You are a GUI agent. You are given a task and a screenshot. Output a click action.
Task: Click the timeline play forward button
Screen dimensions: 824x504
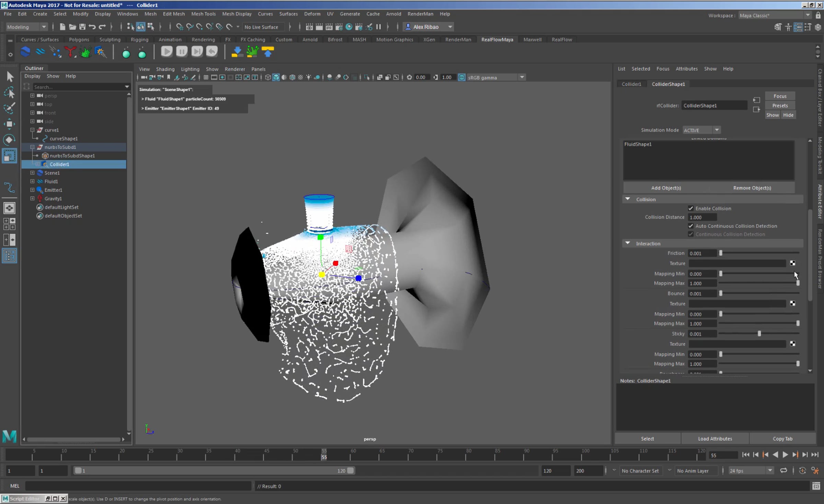785,455
